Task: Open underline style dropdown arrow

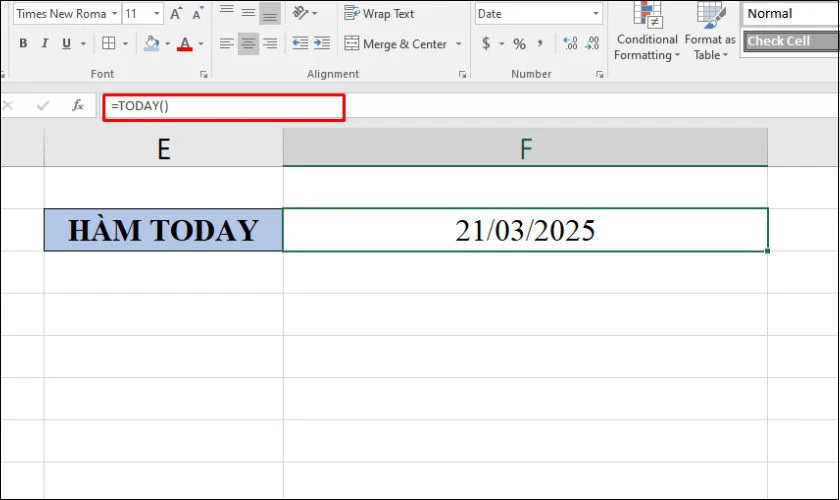Action: (x=83, y=43)
